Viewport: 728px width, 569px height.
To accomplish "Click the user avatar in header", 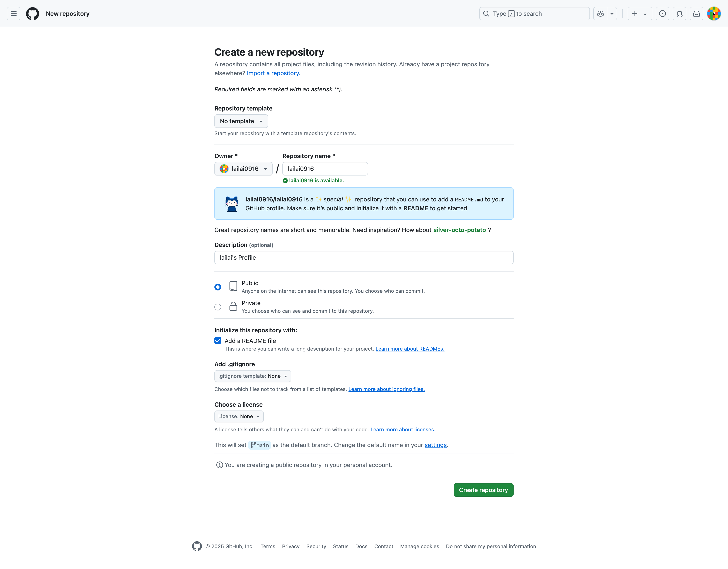I will [x=714, y=14].
